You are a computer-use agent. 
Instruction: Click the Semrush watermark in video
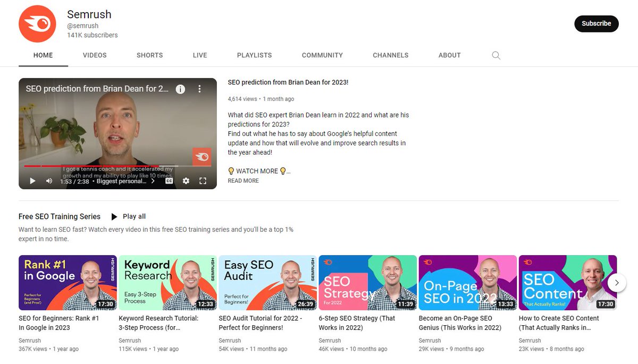point(202,157)
